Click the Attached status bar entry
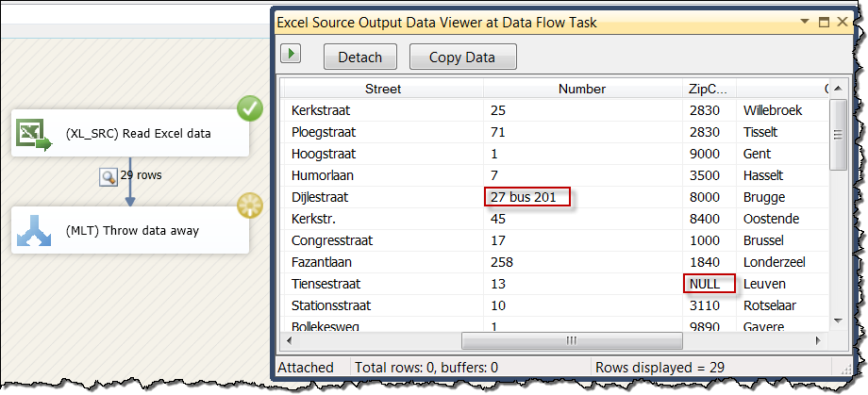Viewport: 868px width, 395px height. (306, 368)
